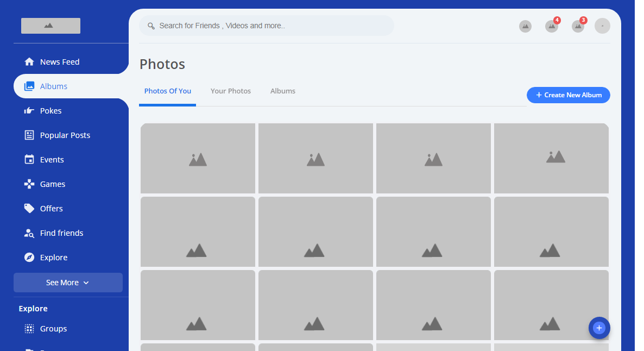Open Games using the gamepad icon
The height and width of the screenshot is (351, 644).
click(29, 184)
